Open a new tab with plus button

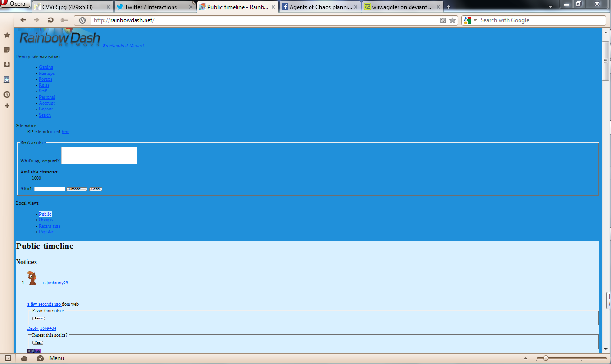(x=448, y=7)
